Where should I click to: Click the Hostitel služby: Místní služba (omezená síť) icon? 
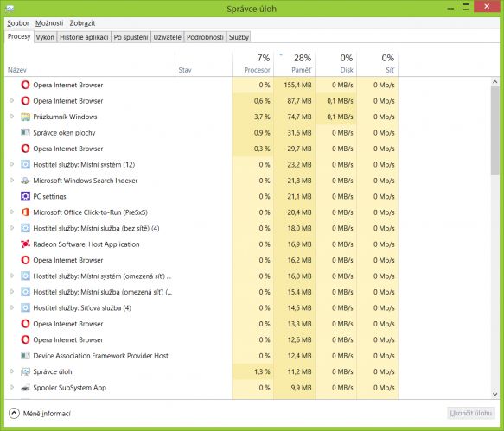[25, 292]
